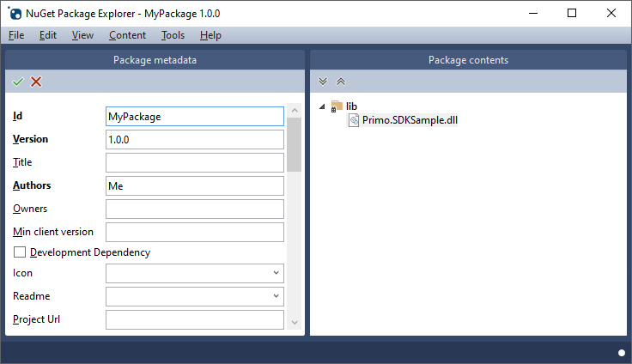Screen dimensions: 632x364
Task: Select Primo.SDKSample.dll in package contents
Action: pyautogui.click(x=410, y=120)
